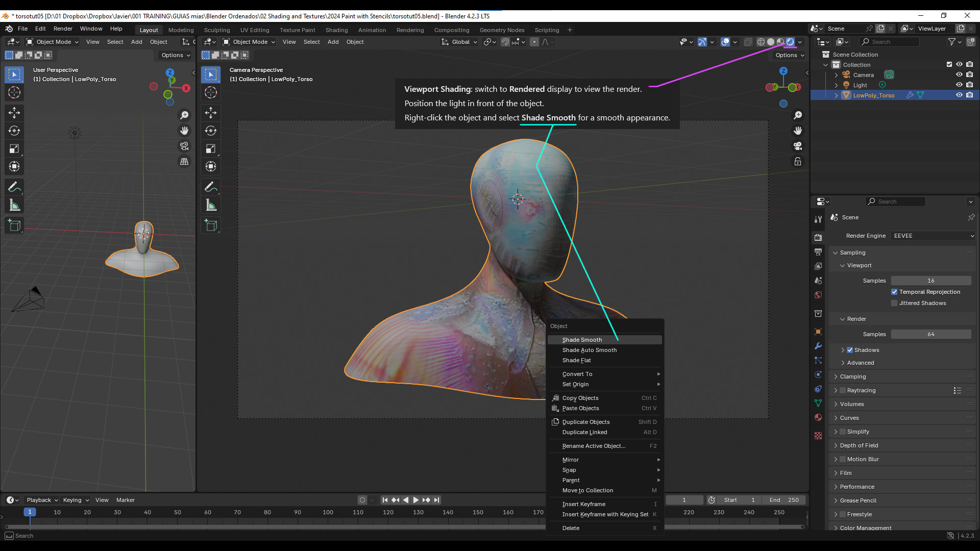Open the Render menu in top bar
Image resolution: width=980 pixels, height=551 pixels.
point(63,29)
